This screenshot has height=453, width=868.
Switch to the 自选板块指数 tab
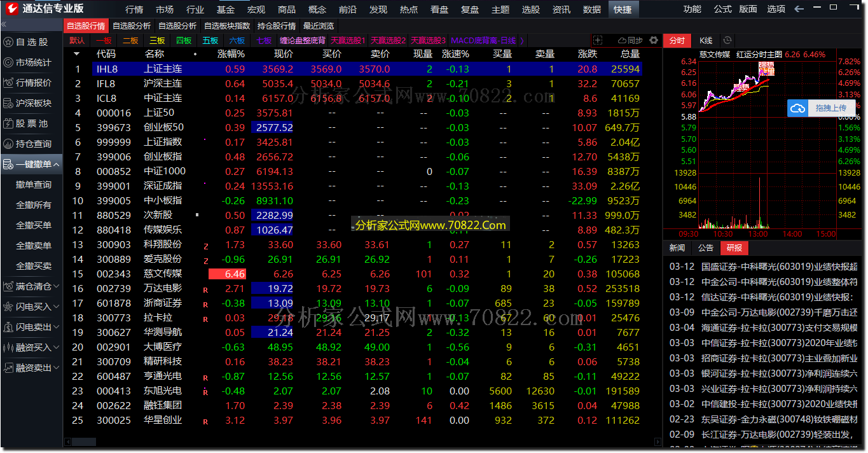tap(227, 26)
